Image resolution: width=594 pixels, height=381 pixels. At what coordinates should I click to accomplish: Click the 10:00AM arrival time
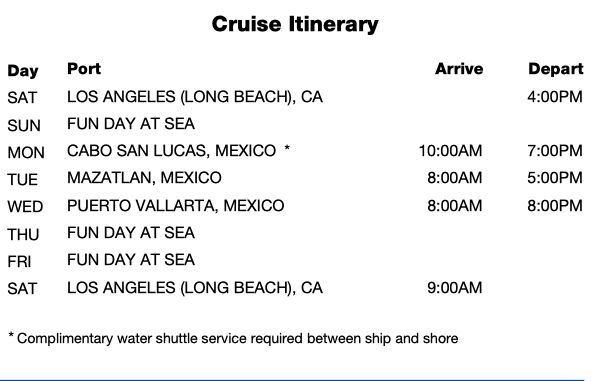point(450,151)
